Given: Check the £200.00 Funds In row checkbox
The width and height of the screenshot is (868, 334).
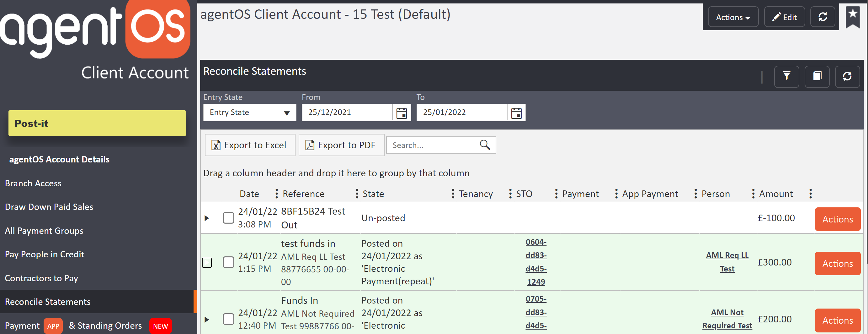Looking at the screenshot, I should click(x=228, y=319).
